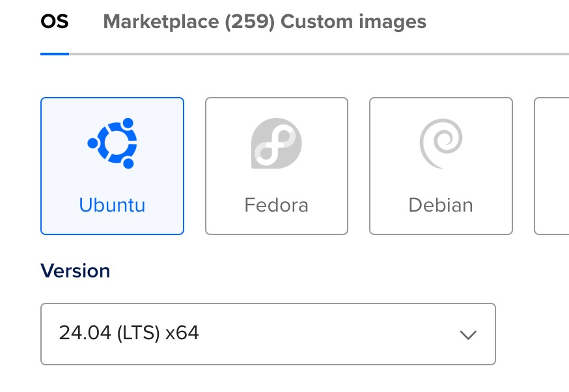Click the blue Ubuntu logo icon
This screenshot has height=392, width=569.
112,143
